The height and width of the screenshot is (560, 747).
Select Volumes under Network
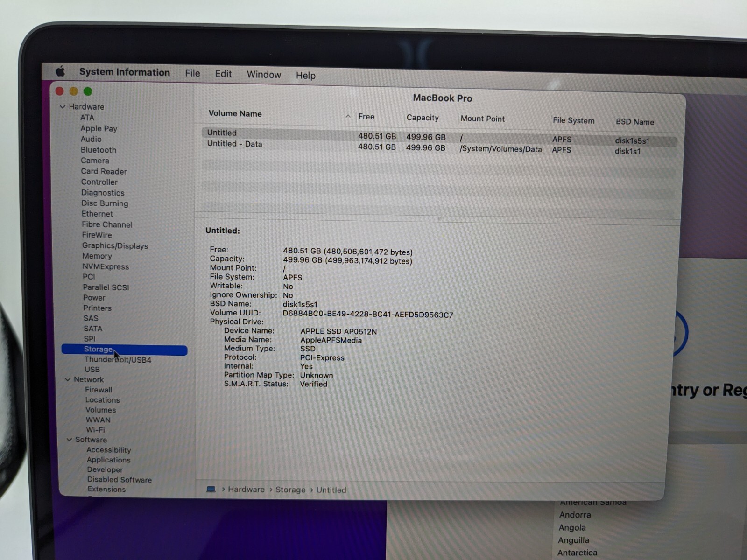click(100, 410)
